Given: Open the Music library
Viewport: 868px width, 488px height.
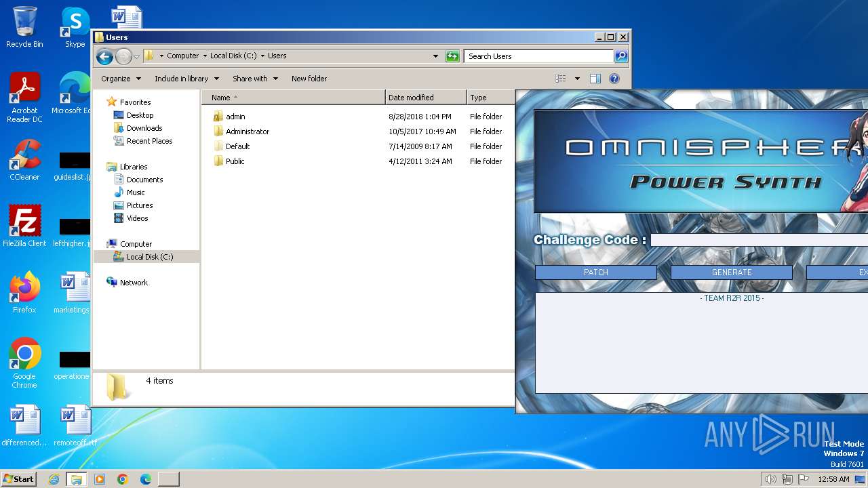Looking at the screenshot, I should click(136, 192).
